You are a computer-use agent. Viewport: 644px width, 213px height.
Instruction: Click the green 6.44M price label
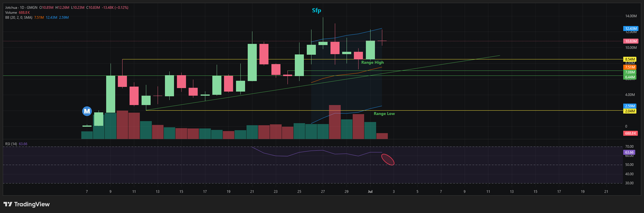coord(631,77)
